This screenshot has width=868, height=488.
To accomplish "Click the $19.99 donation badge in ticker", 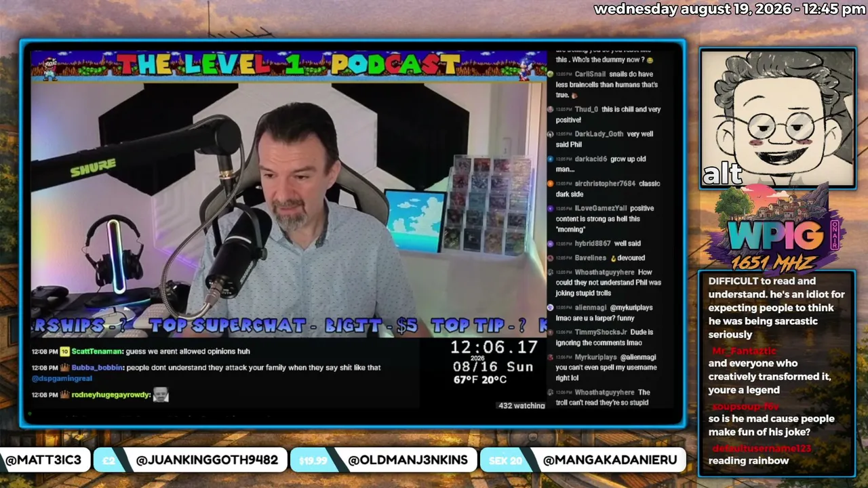I will click(x=313, y=460).
